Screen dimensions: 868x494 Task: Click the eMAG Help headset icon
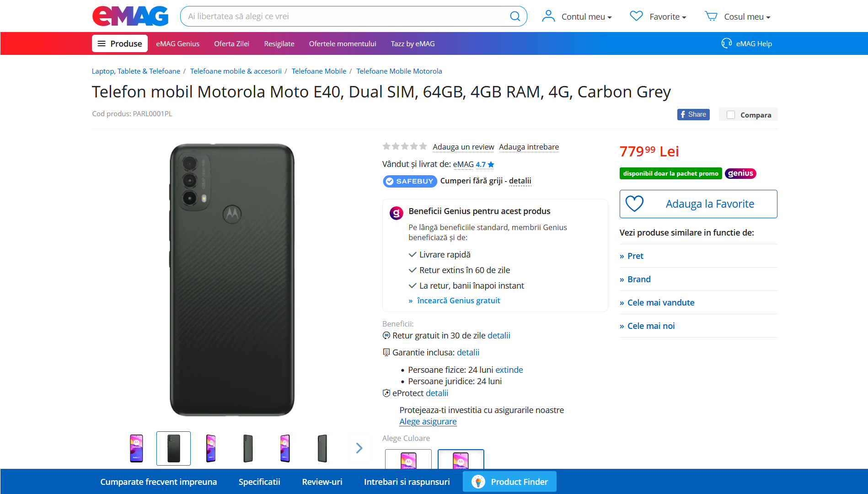[x=726, y=43]
